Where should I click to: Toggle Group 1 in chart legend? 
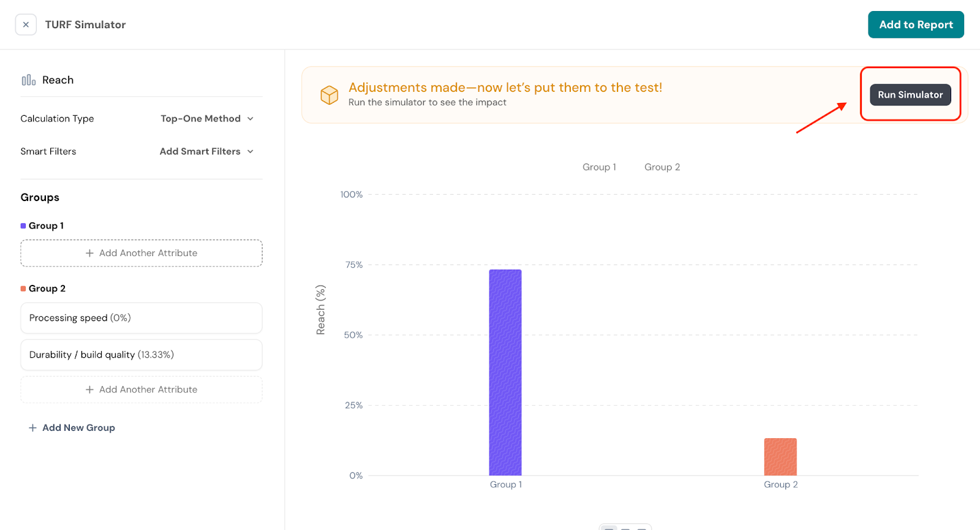coord(598,167)
